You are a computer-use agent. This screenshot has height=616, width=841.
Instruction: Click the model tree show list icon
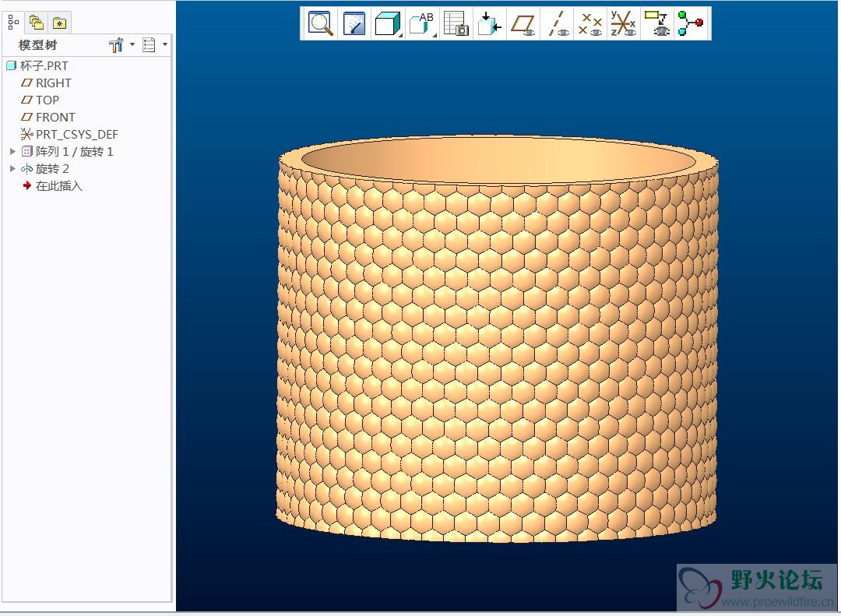click(149, 44)
